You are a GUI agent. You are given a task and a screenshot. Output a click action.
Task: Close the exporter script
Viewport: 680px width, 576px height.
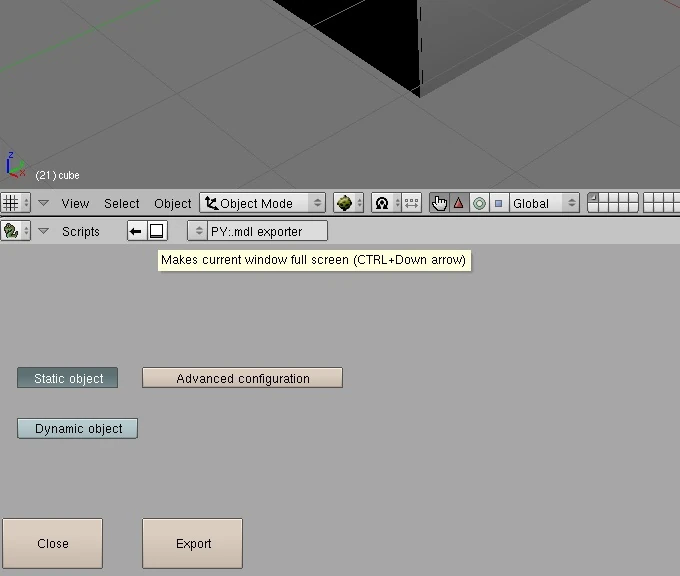pyautogui.click(x=52, y=543)
